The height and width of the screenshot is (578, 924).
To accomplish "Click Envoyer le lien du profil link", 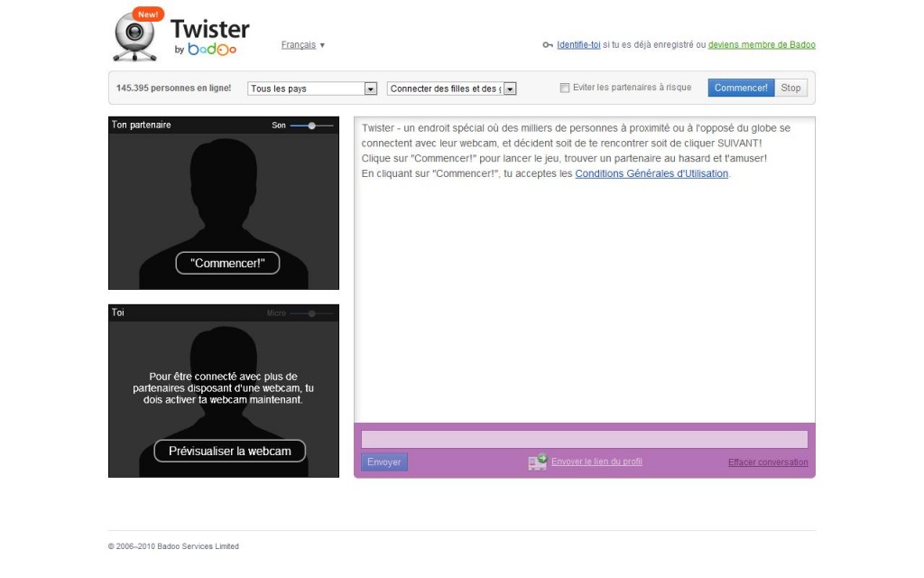I will click(597, 461).
